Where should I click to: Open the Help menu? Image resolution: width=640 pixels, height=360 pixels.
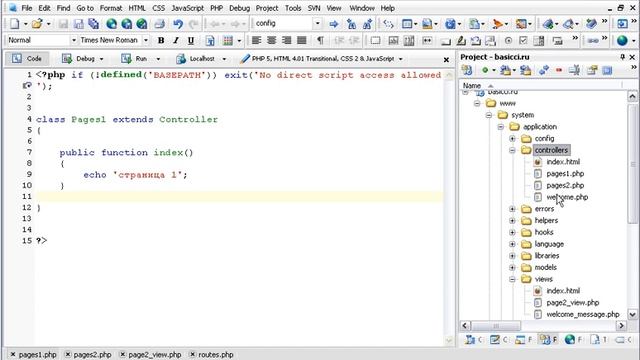point(387,8)
